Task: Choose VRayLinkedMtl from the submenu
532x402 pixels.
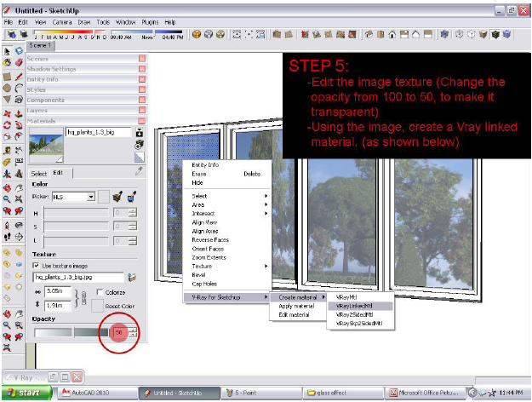Action: pos(352,305)
